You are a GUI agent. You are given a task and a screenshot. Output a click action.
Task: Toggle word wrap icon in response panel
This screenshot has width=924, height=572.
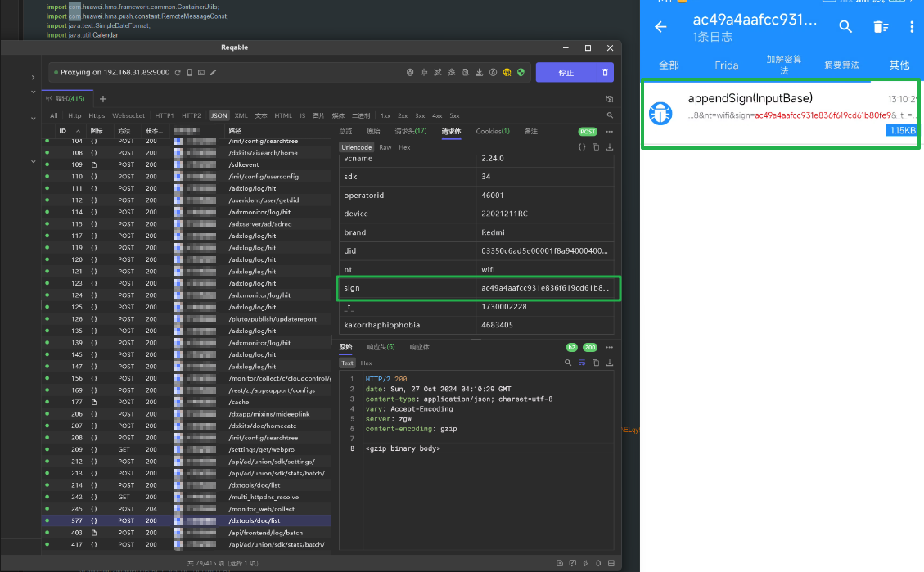582,363
